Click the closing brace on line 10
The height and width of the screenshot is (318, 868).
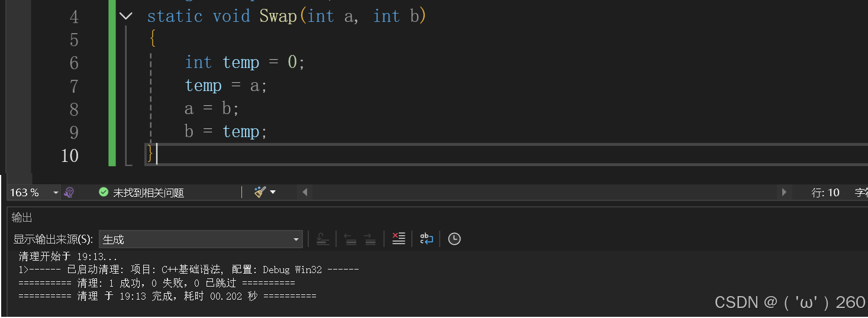(150, 155)
